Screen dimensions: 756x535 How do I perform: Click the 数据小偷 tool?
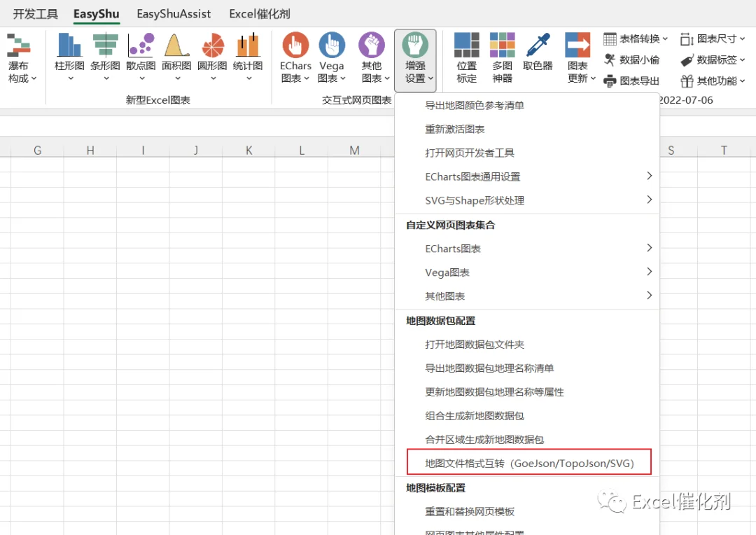631,60
